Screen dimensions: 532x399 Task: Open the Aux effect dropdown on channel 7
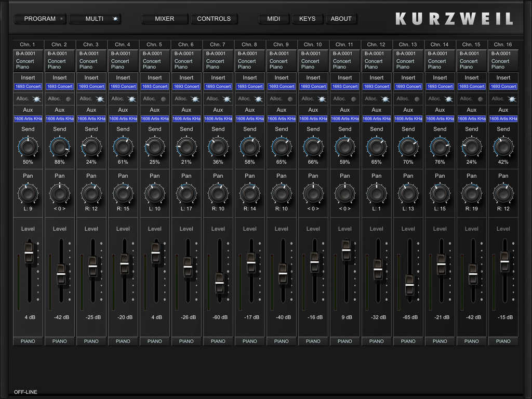(218, 118)
